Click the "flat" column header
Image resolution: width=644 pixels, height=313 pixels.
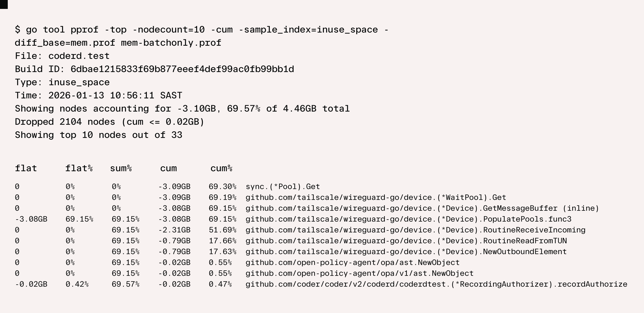26,169
